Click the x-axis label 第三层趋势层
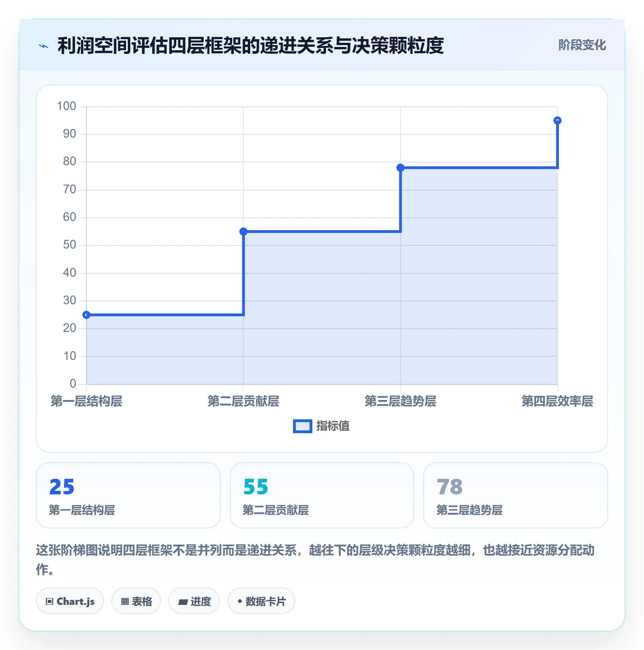644x650 pixels. (401, 401)
